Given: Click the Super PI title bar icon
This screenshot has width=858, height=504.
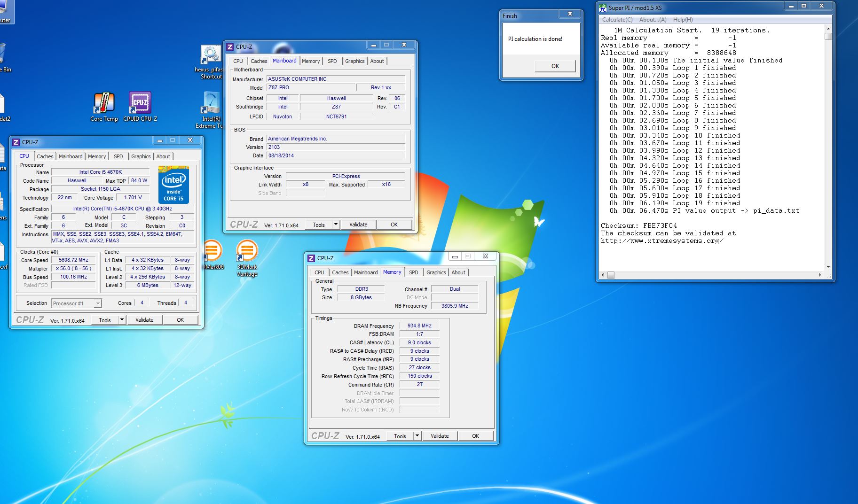Looking at the screenshot, I should [x=603, y=8].
